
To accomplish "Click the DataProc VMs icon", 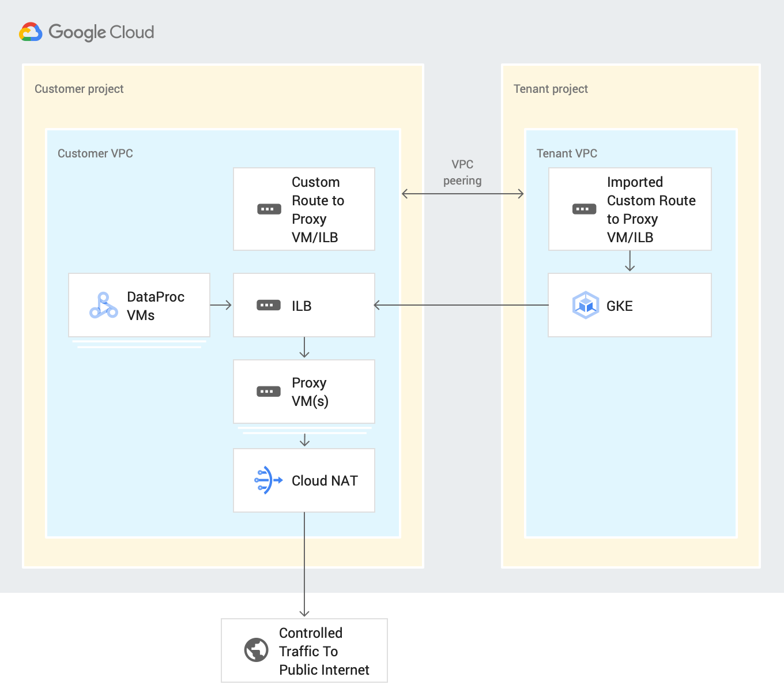I will pos(101,305).
